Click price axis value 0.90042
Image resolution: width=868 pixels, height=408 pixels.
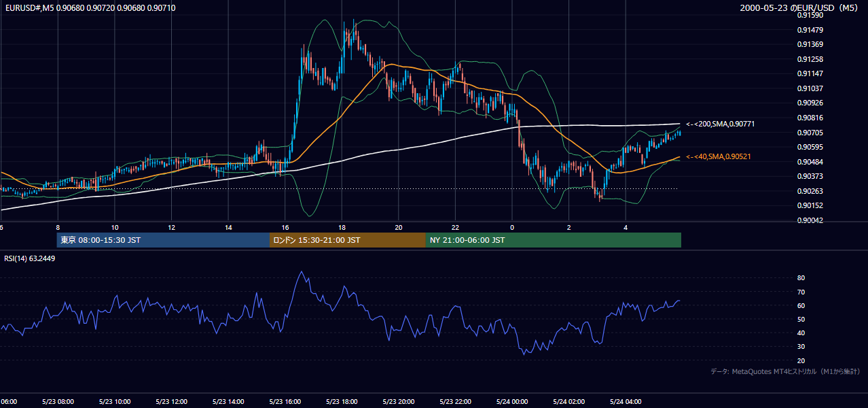point(810,220)
